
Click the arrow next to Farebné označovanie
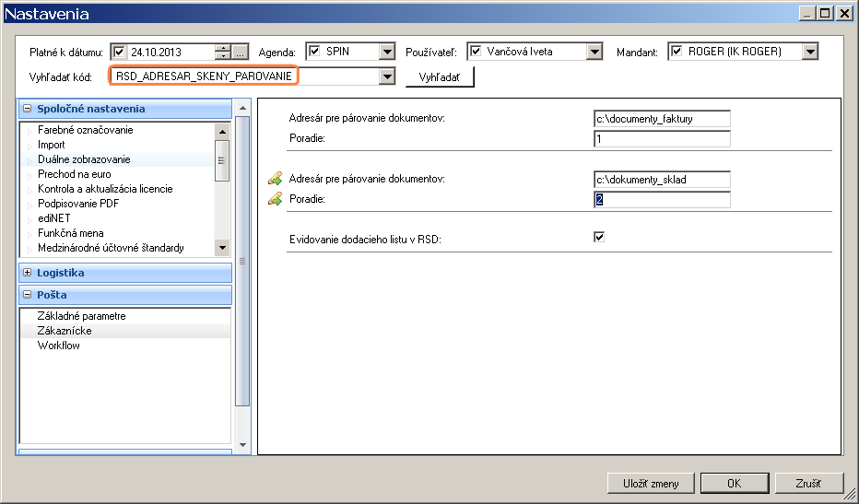coord(29,132)
